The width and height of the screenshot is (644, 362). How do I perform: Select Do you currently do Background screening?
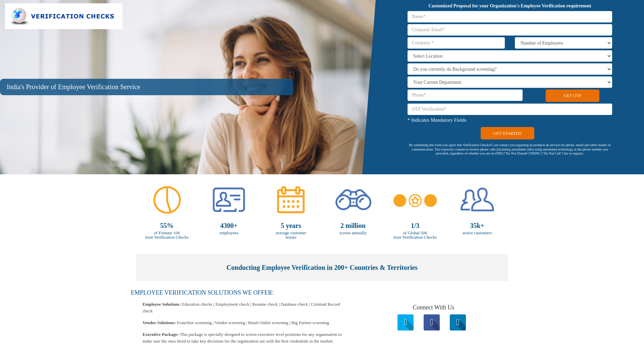[x=509, y=69]
